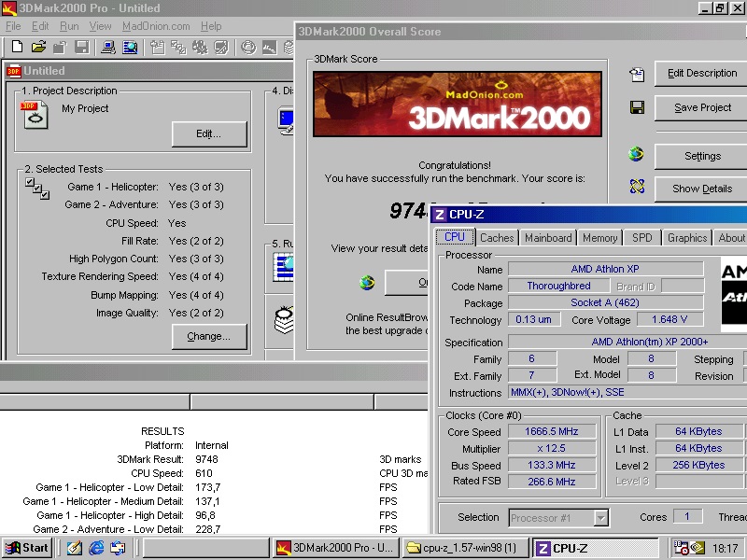Viewport: 747px width, 560px height.
Task: Click the CPU-Z title bar Z icon
Action: pyautogui.click(x=440, y=215)
